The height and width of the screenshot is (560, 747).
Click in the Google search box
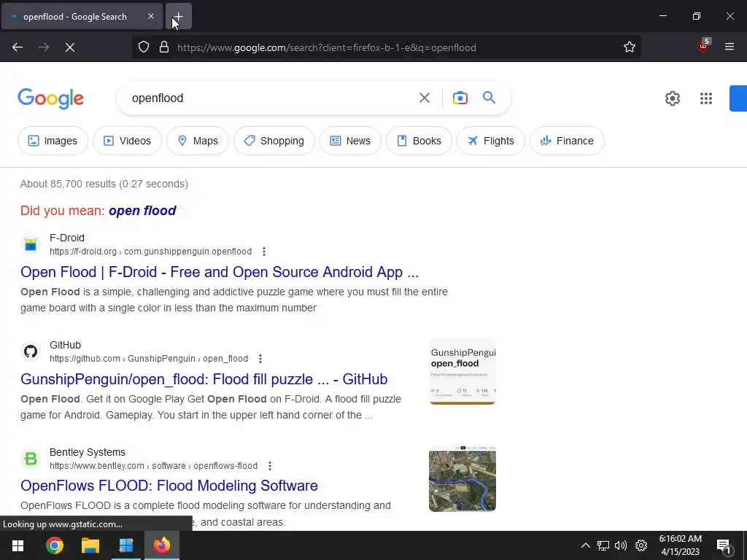[267, 98]
